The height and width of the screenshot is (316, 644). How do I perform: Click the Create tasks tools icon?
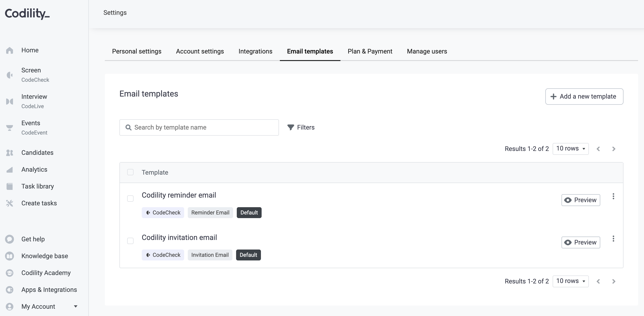10,203
